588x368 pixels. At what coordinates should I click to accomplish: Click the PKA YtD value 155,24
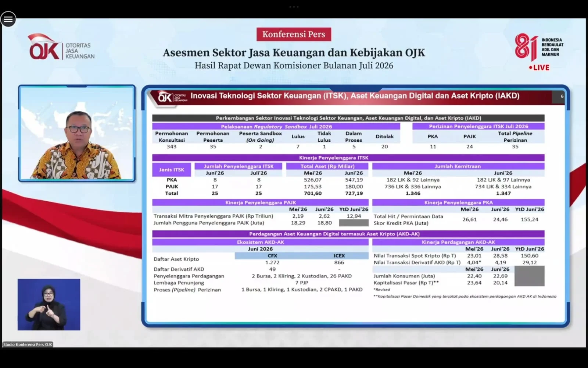coord(530,219)
